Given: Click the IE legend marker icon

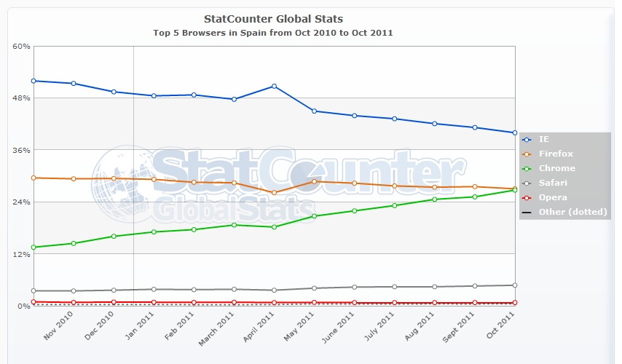Looking at the screenshot, I should pos(527,140).
